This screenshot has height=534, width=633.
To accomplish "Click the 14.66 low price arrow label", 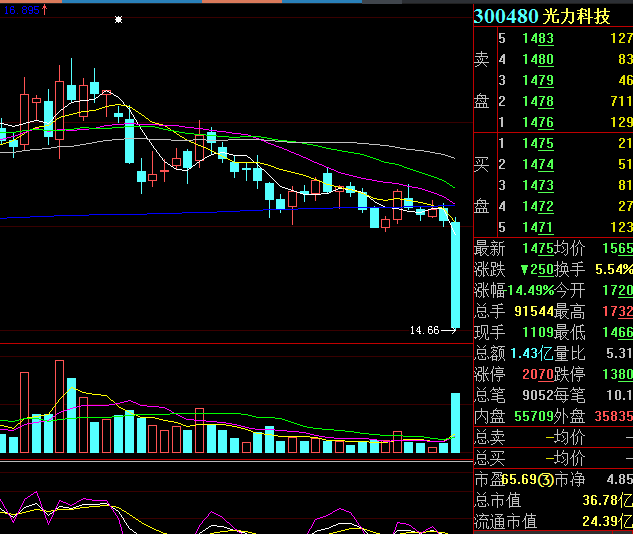I will tap(430, 330).
